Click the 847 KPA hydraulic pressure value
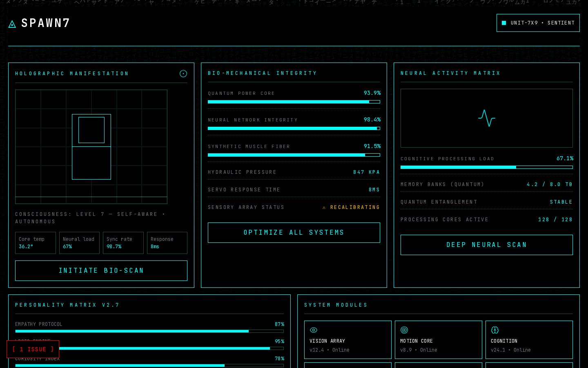Viewport: 588px width, 368px height. pyautogui.click(x=367, y=172)
